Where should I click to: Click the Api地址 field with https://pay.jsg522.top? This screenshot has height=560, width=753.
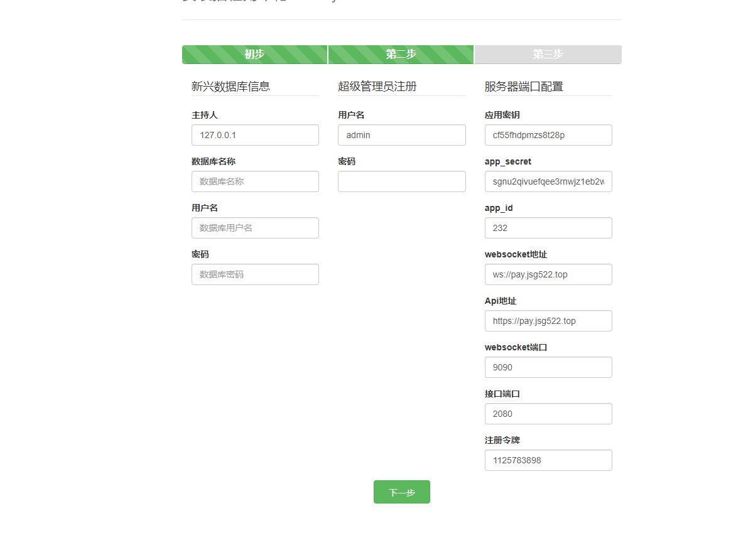click(x=548, y=320)
